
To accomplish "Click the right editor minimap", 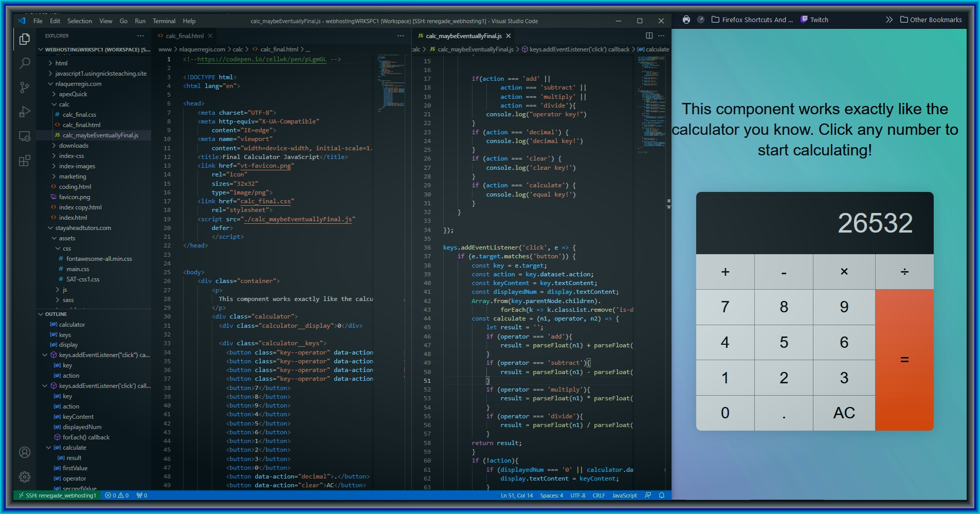I will coord(651,273).
